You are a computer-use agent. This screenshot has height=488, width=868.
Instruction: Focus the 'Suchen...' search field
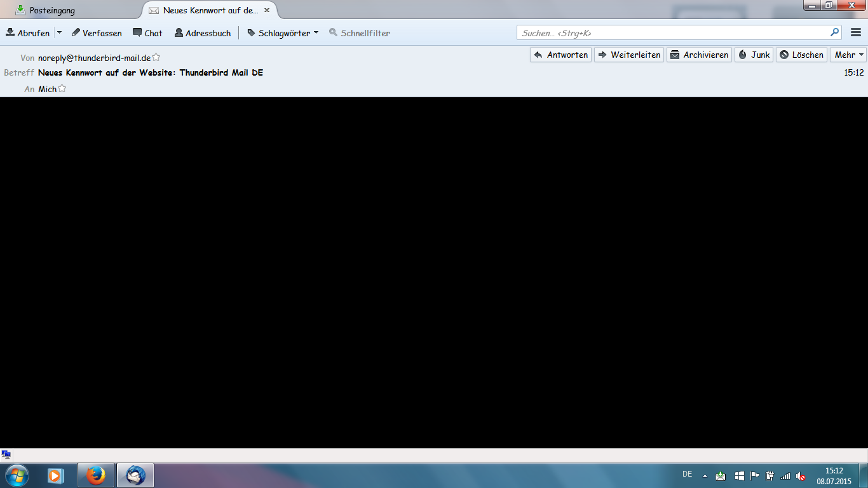click(x=680, y=33)
